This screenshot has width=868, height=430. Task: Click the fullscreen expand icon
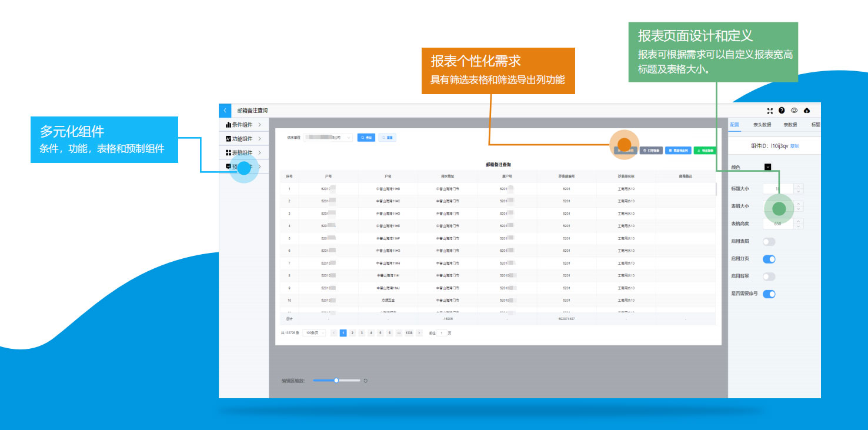coord(770,111)
